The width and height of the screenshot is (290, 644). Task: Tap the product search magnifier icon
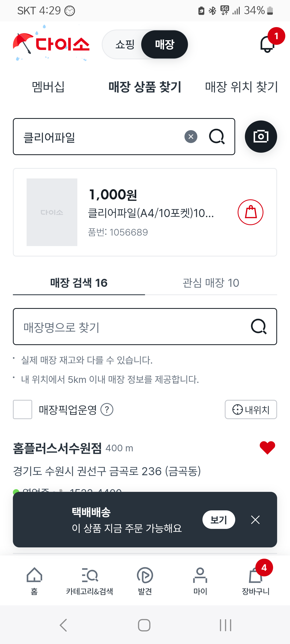[x=217, y=137]
